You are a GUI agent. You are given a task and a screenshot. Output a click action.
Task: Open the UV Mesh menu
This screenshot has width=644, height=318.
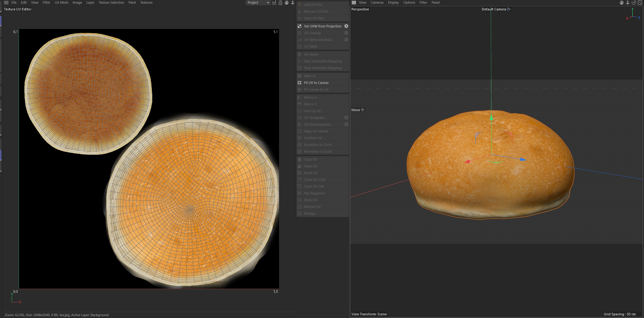pyautogui.click(x=61, y=2)
